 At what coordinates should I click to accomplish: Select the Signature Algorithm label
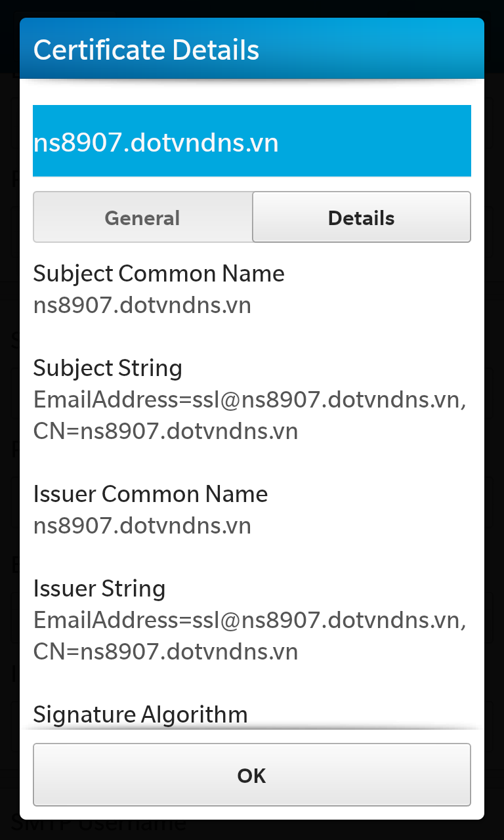tap(140, 715)
